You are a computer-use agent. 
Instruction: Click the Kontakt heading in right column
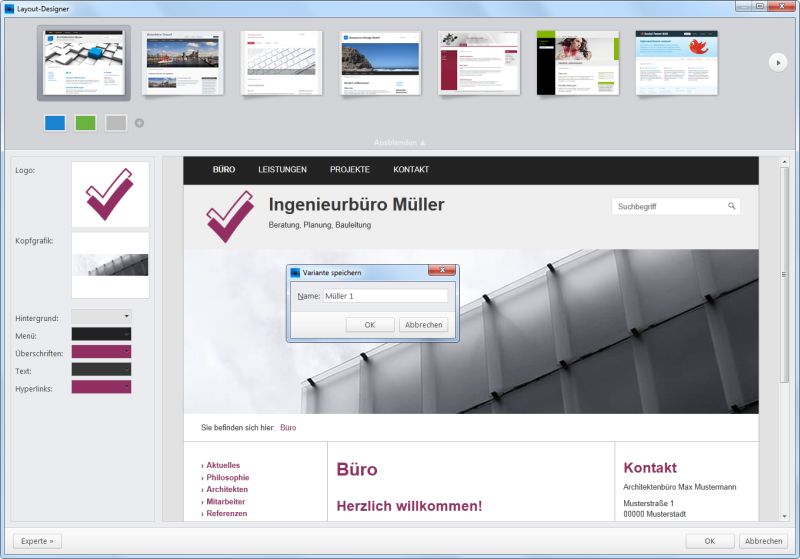pos(650,468)
